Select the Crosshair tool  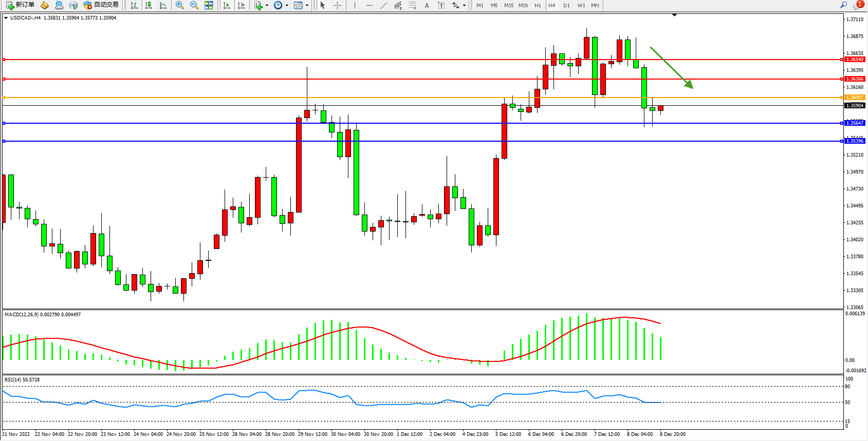click(337, 5)
